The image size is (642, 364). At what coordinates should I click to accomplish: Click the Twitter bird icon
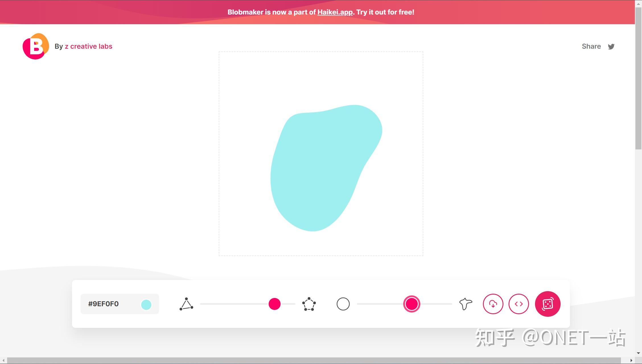point(611,46)
